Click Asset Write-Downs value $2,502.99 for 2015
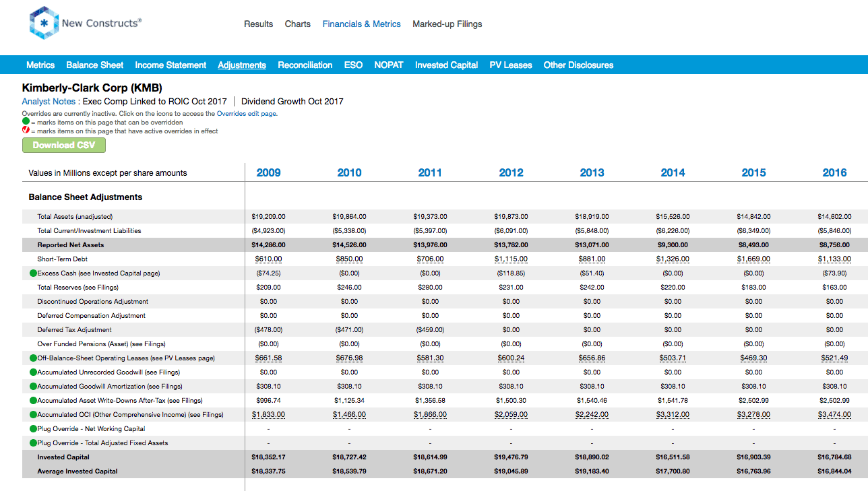The image size is (868, 491). click(754, 401)
